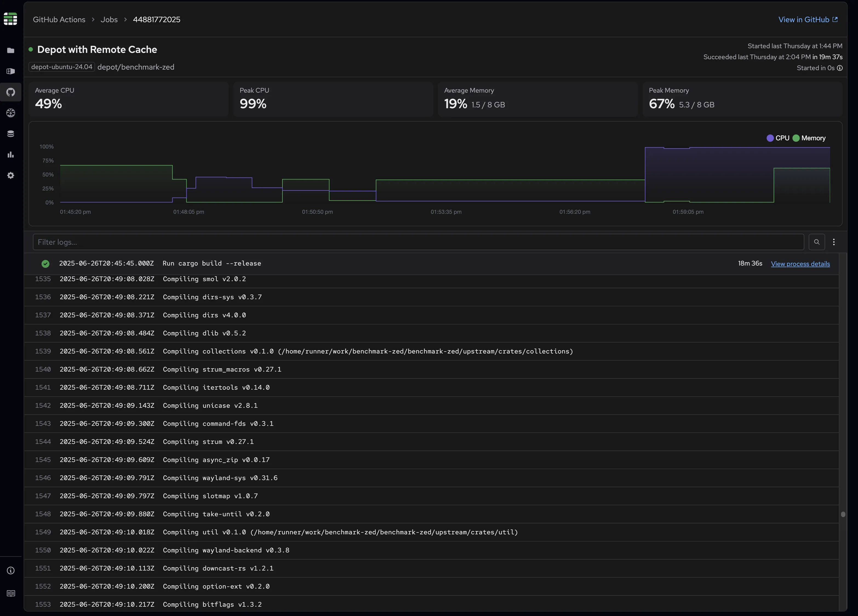
Task: Navigate to Jobs in the breadcrumb
Action: pyautogui.click(x=109, y=19)
